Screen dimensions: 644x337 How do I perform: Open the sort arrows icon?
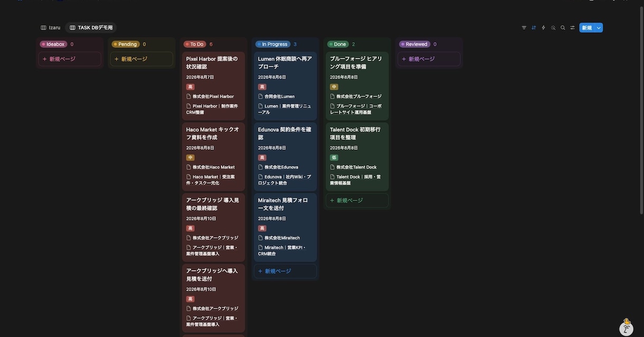pyautogui.click(x=534, y=27)
